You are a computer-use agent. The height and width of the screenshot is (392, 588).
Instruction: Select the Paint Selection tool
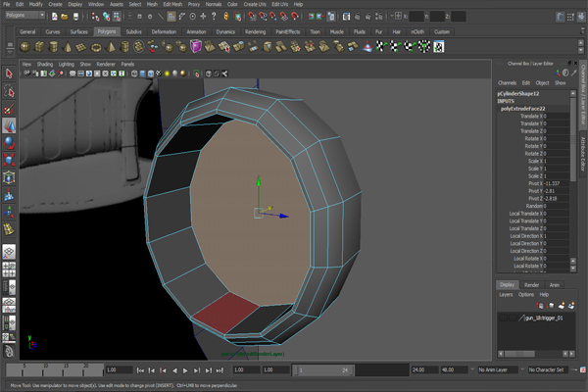point(9,109)
